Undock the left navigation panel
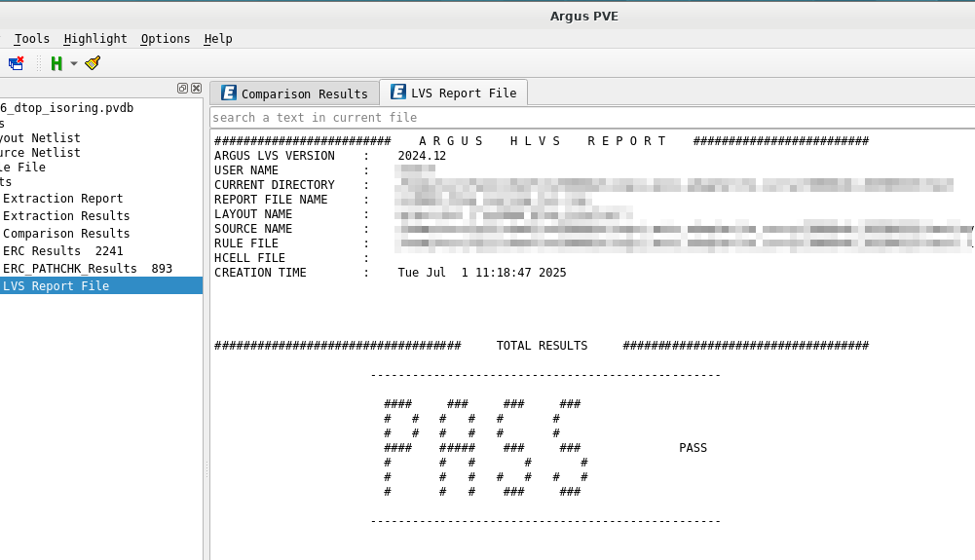The image size is (975, 560). (182, 89)
